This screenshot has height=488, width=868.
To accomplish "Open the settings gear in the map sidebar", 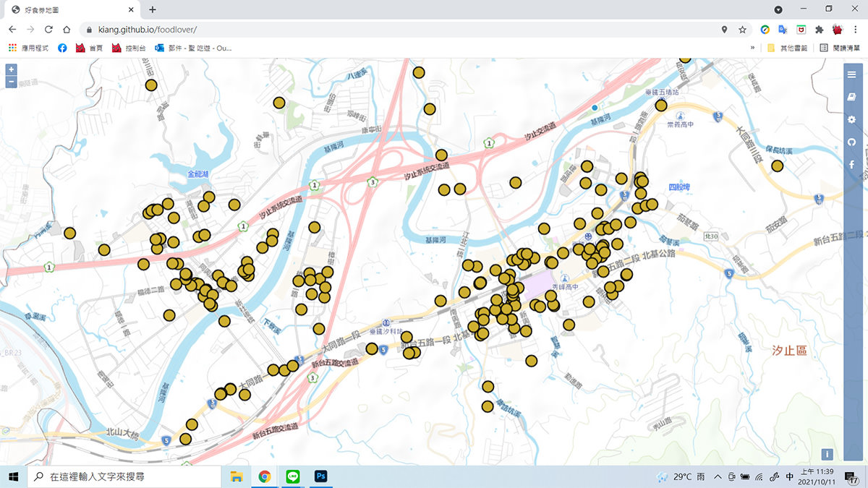I will click(x=851, y=119).
